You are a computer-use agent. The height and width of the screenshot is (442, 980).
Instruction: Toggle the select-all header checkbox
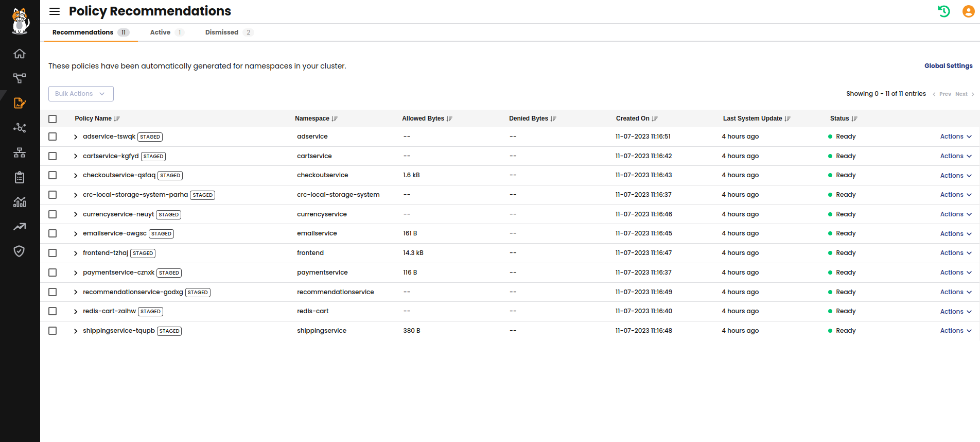[x=52, y=119]
